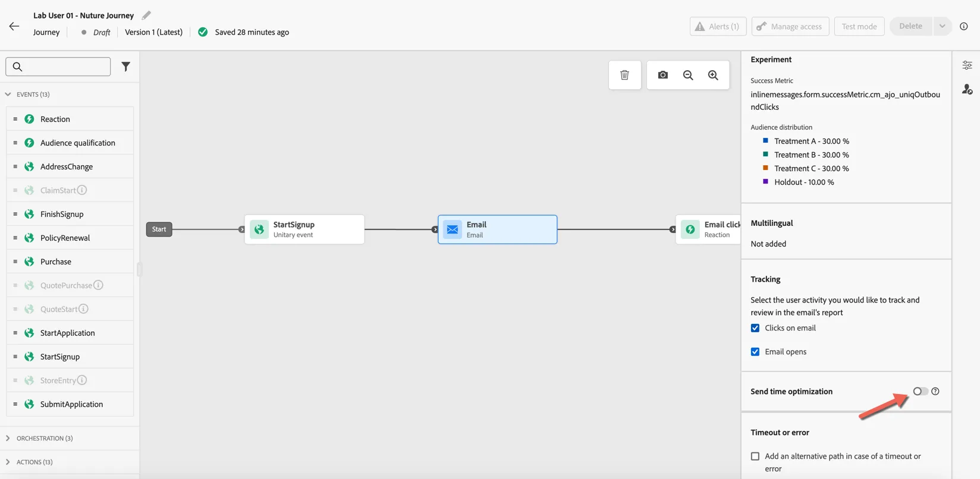Open journey info icon at top right
Screen dimensions: 980x479
tap(964, 26)
